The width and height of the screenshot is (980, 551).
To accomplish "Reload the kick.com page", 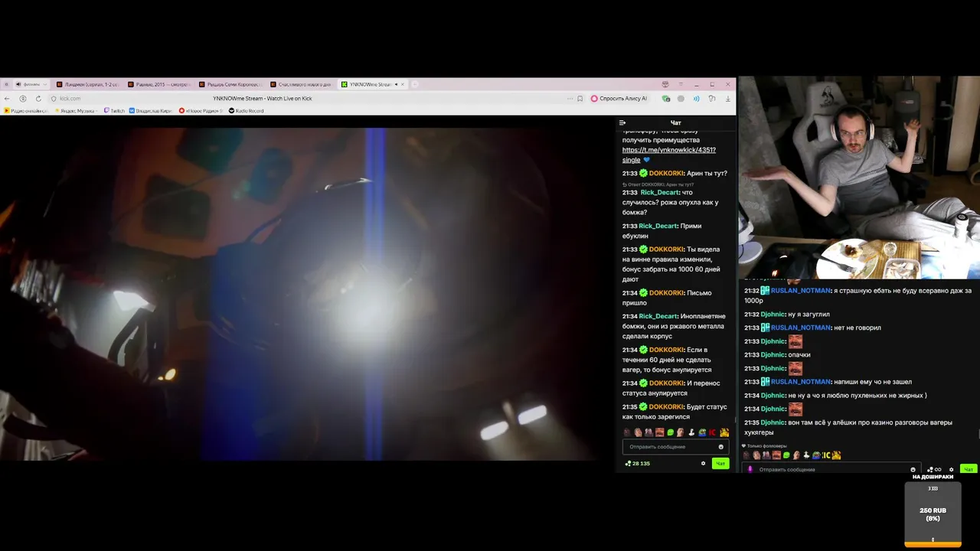I will (38, 99).
